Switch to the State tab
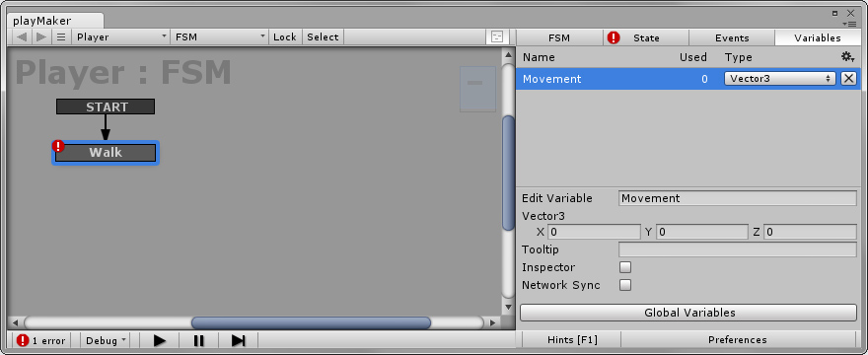Screen dimensions: 868x355 pos(646,37)
